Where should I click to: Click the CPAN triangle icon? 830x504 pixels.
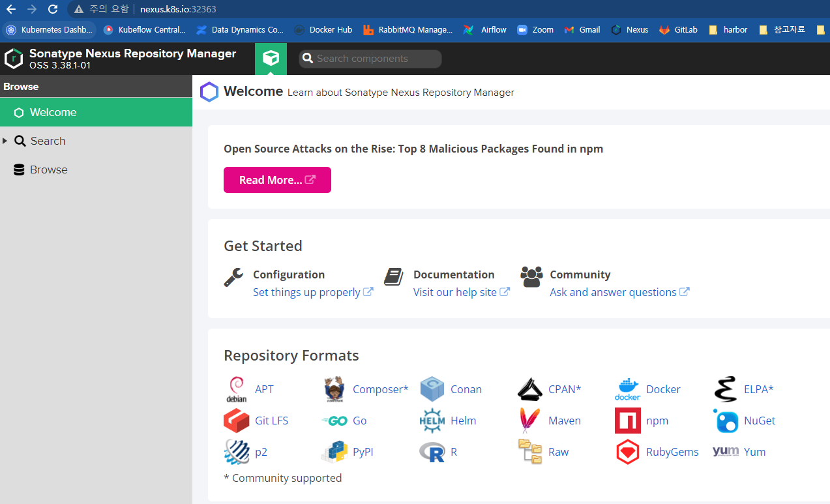click(529, 389)
